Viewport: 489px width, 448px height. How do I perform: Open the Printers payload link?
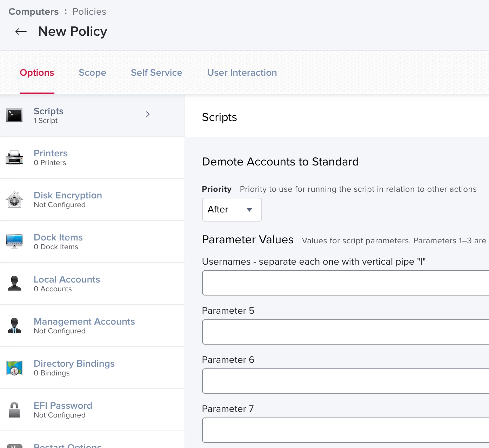51,153
